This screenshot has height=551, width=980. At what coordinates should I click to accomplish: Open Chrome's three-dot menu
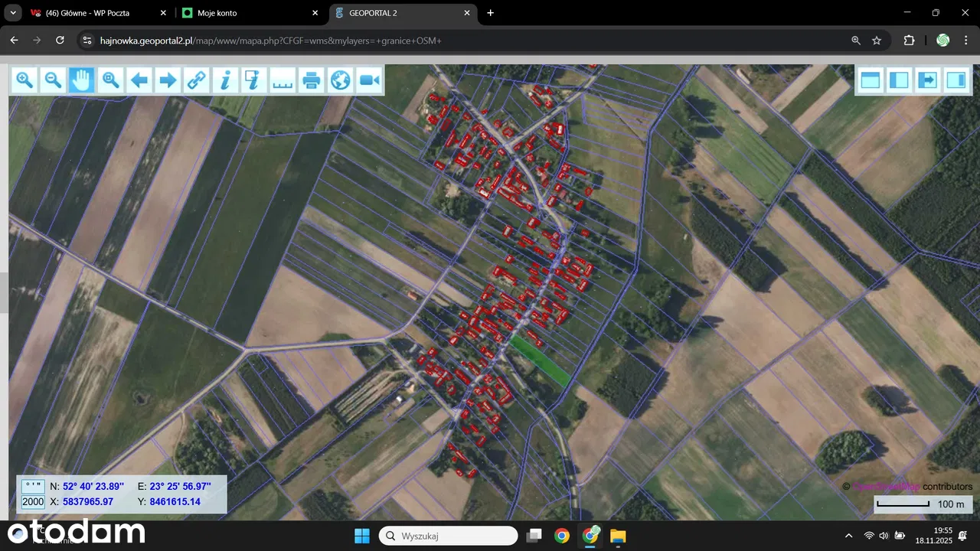click(x=965, y=41)
